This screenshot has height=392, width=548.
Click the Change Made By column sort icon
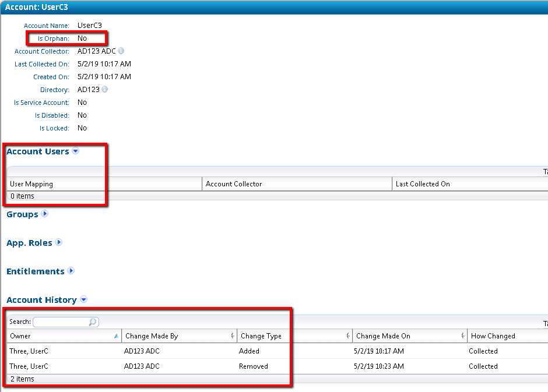(233, 336)
